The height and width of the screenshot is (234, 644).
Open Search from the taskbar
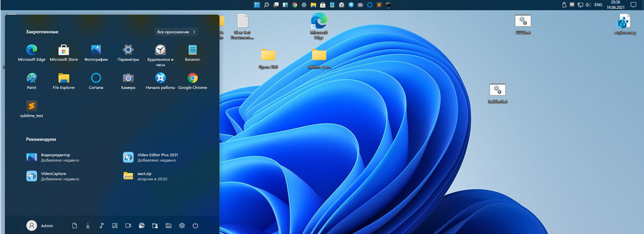point(267,5)
